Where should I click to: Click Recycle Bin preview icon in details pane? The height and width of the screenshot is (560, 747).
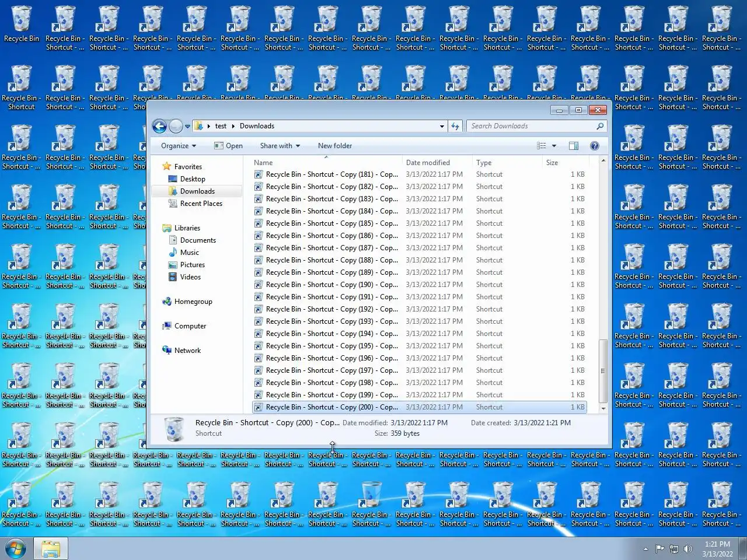point(173,429)
